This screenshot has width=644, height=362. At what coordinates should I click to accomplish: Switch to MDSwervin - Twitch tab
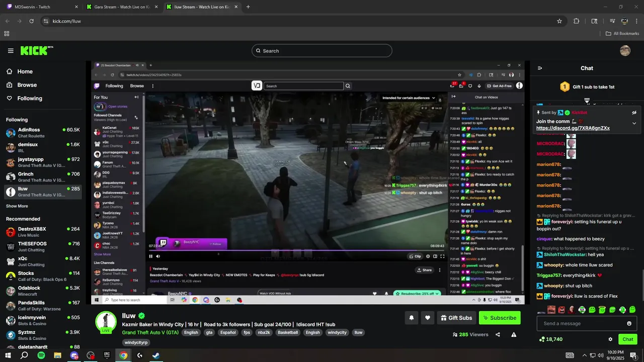[x=42, y=7]
